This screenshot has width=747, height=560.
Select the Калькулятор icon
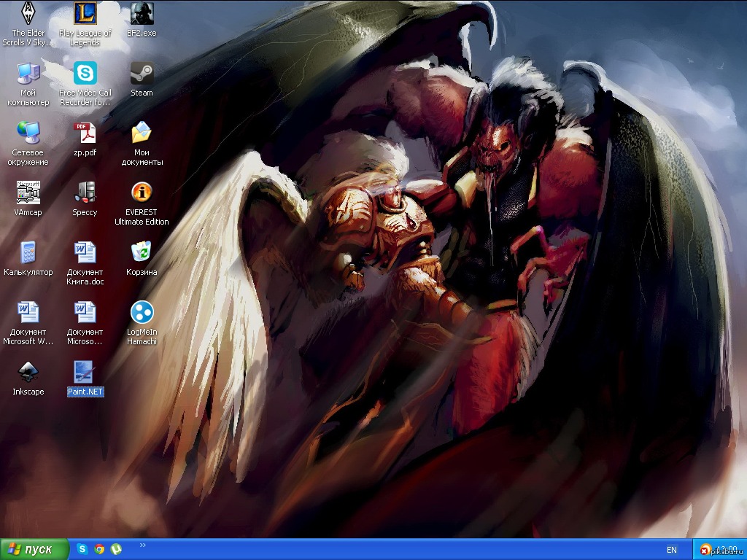tap(28, 253)
